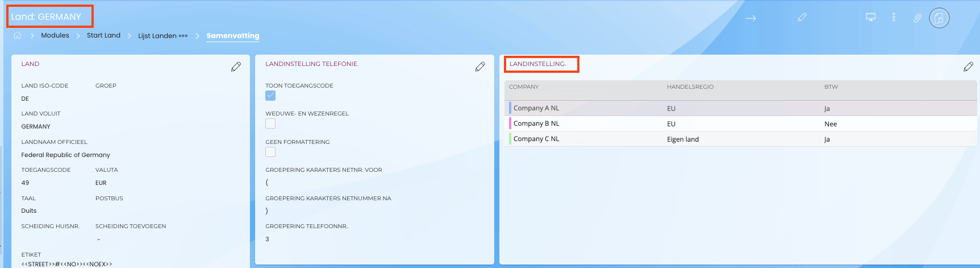Open the paperclip attachments icon
Viewport: 980px width, 268px height.
tap(917, 18)
